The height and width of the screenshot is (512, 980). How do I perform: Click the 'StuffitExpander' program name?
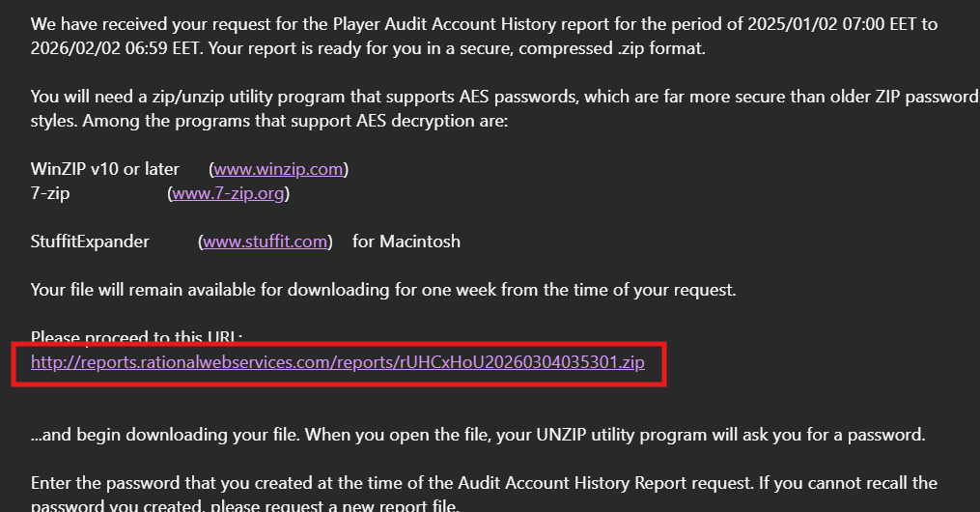point(90,242)
